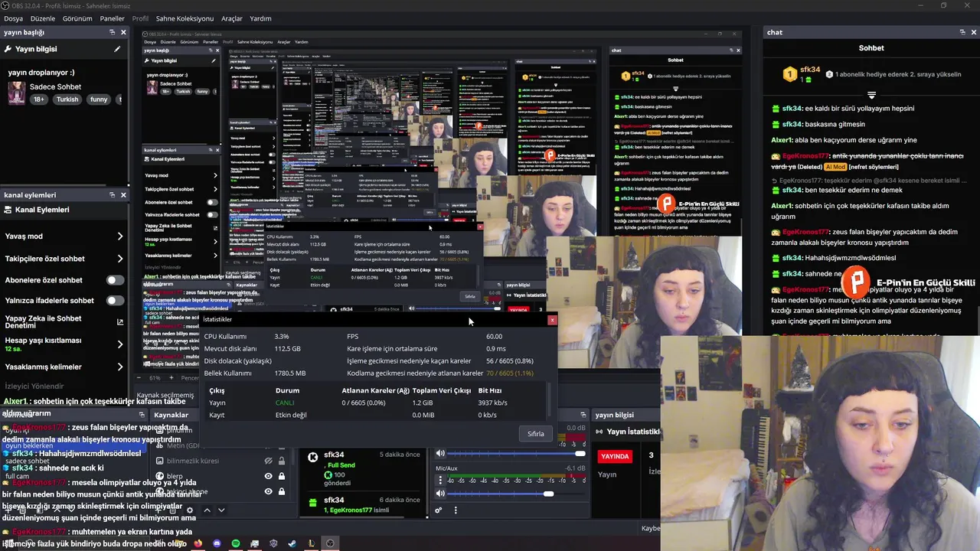Click the Yayın İstatistikleri header

click(628, 432)
